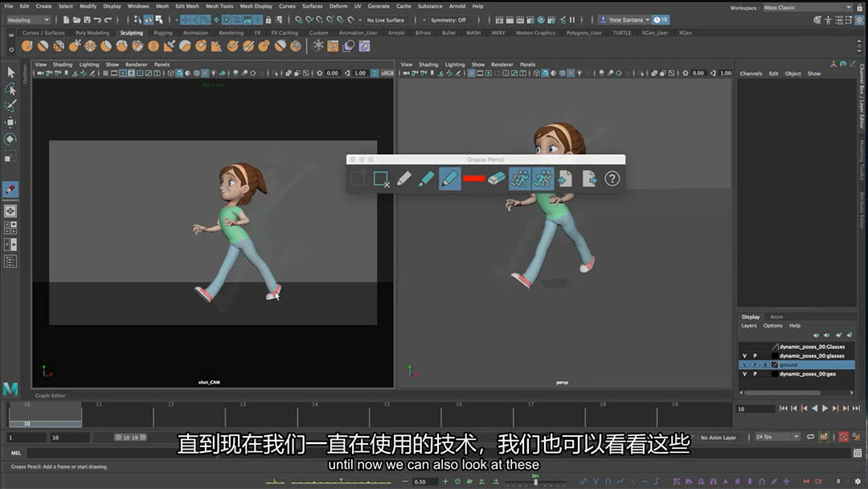This screenshot has height=489, width=868.
Task: Toggle post-frame ghosting in Grease Pencil
Action: coord(542,179)
